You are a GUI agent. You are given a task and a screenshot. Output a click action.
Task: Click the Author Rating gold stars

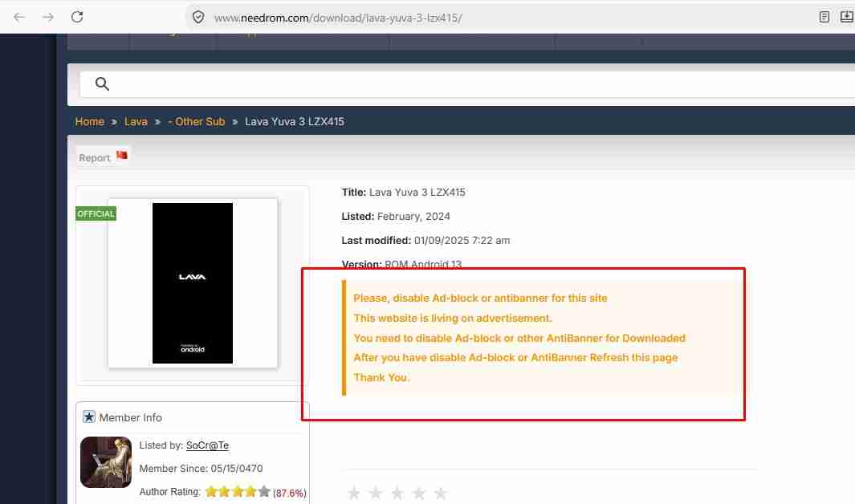point(238,491)
